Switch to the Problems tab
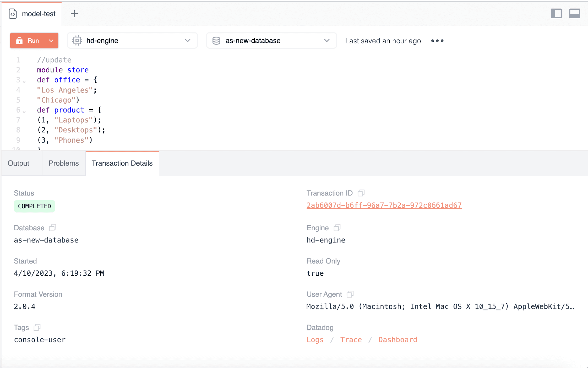588x368 pixels. pyautogui.click(x=64, y=163)
